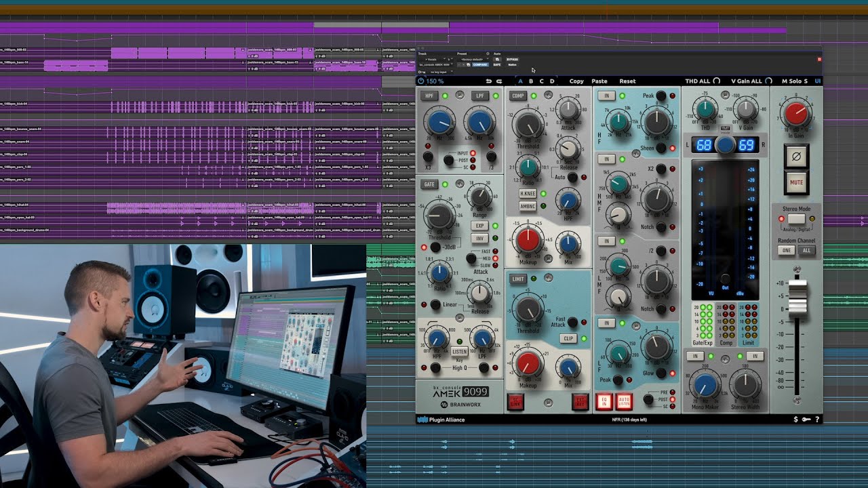
Task: Toggle the LPF filter button
Action: (479, 96)
